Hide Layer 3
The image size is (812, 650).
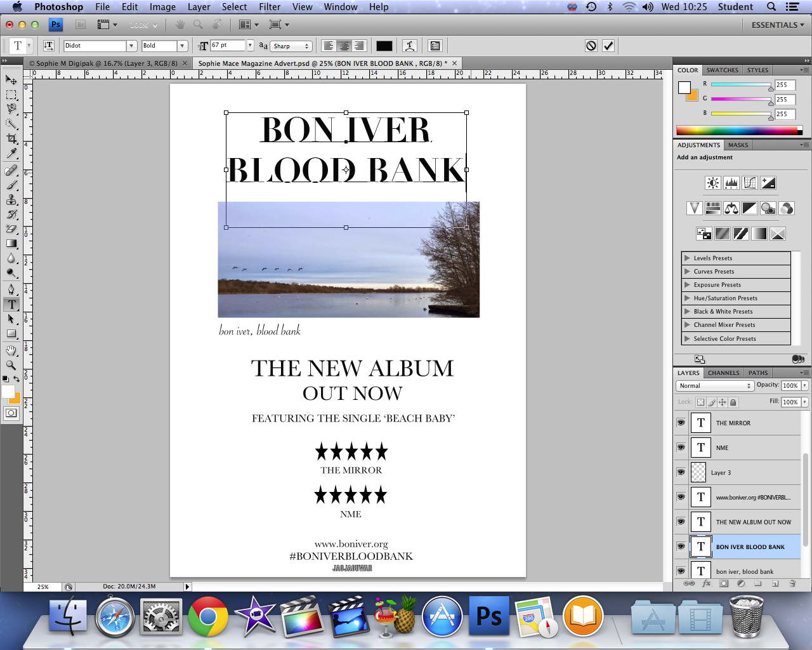pos(681,472)
